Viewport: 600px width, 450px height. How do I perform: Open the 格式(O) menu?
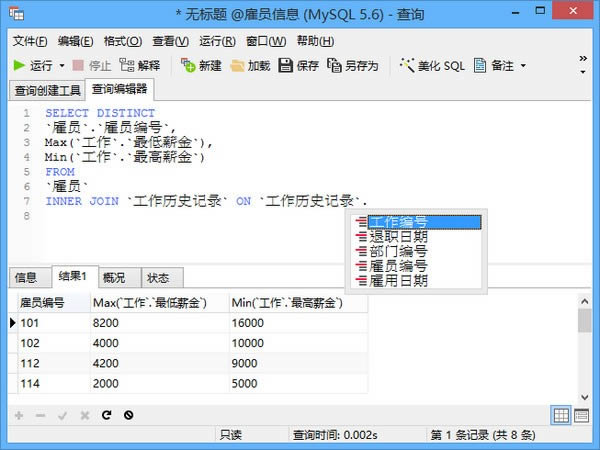pyautogui.click(x=123, y=41)
